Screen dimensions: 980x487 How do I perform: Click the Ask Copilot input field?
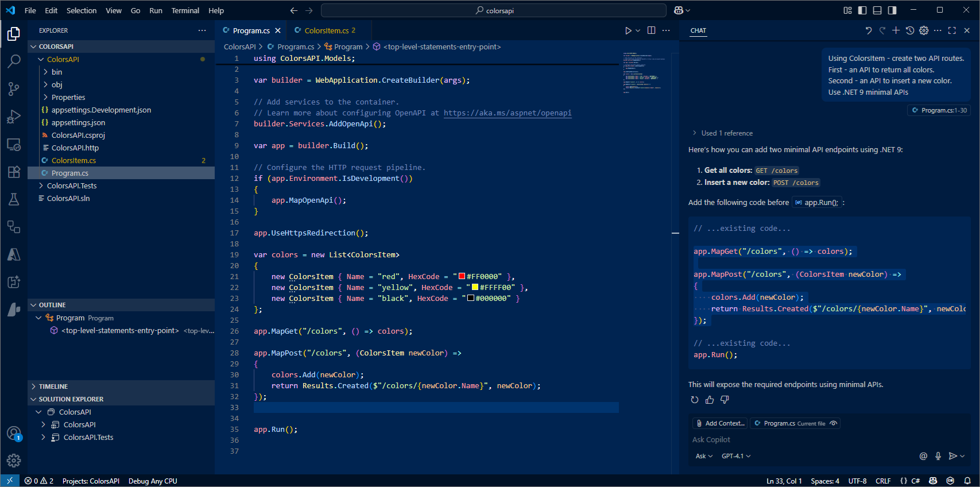(x=804, y=439)
